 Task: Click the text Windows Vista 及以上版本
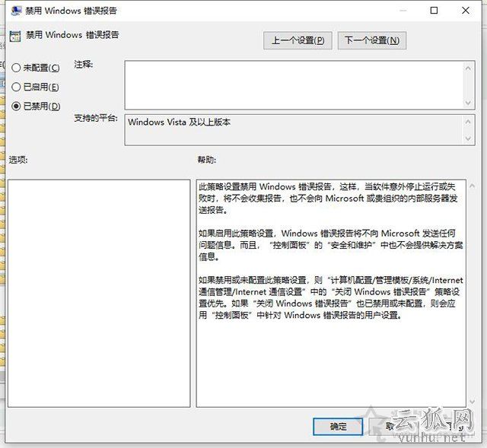(179, 122)
